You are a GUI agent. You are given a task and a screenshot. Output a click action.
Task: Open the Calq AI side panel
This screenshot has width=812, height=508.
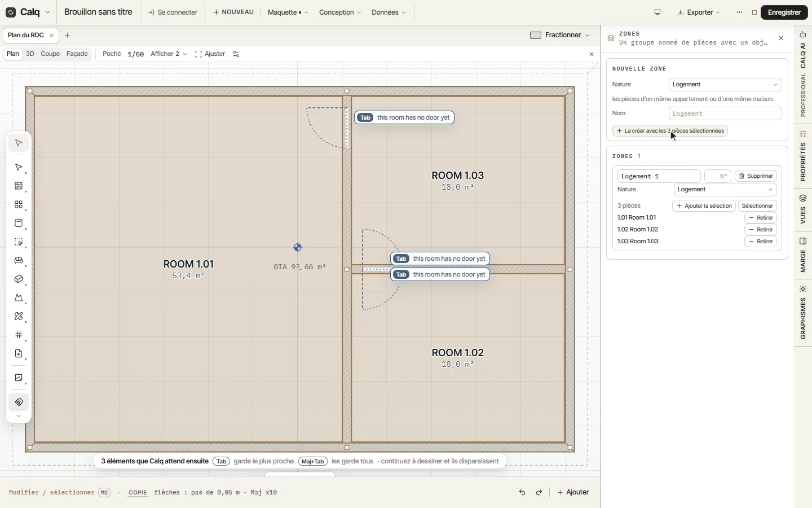coord(804,51)
